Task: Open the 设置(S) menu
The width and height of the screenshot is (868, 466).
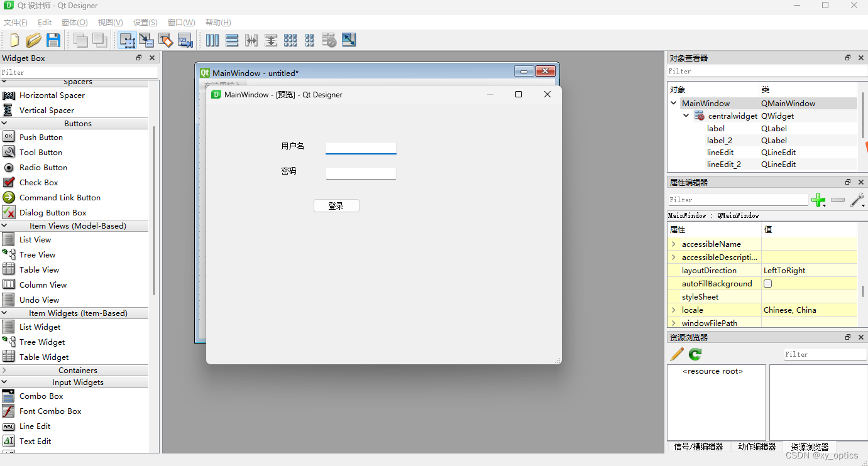Action: point(145,23)
